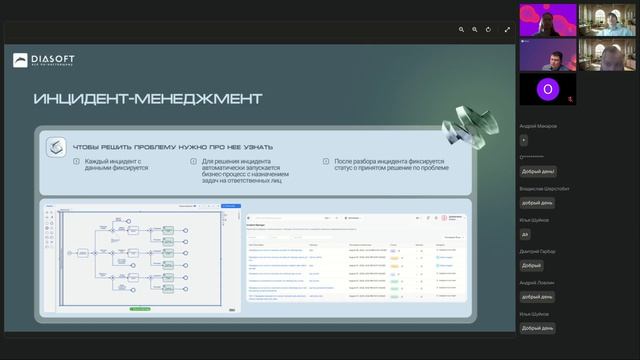Select top-right participant video in arched hall

(x=607, y=20)
